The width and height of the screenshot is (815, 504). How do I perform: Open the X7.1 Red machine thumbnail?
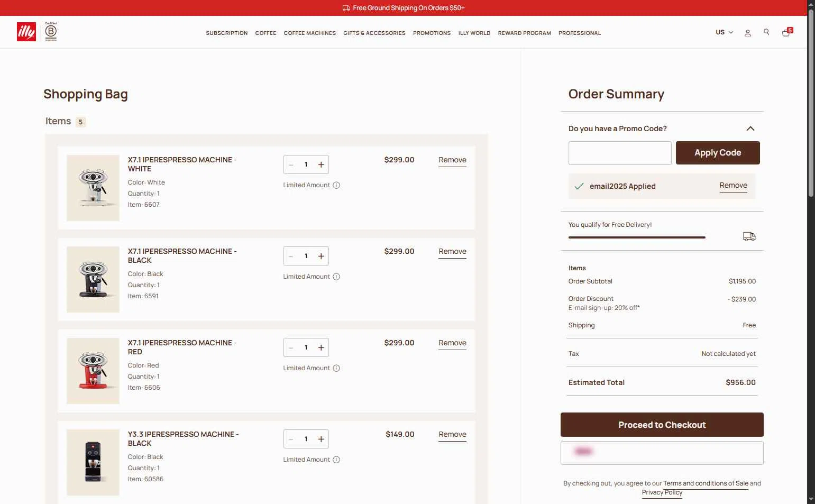pos(93,371)
